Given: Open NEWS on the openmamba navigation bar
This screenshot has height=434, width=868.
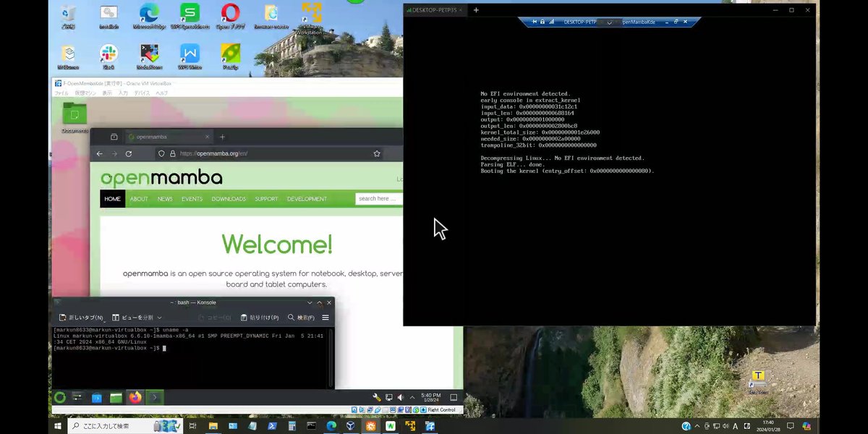Looking at the screenshot, I should 166,199.
